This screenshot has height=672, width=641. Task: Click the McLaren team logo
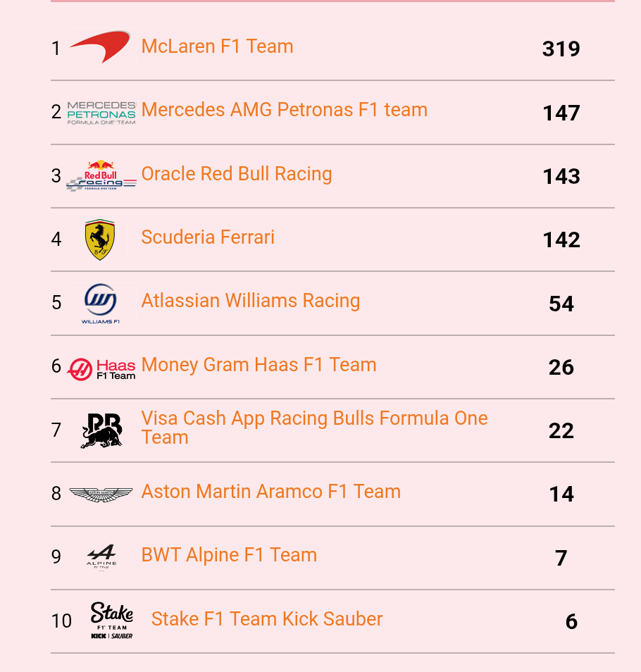tap(101, 48)
